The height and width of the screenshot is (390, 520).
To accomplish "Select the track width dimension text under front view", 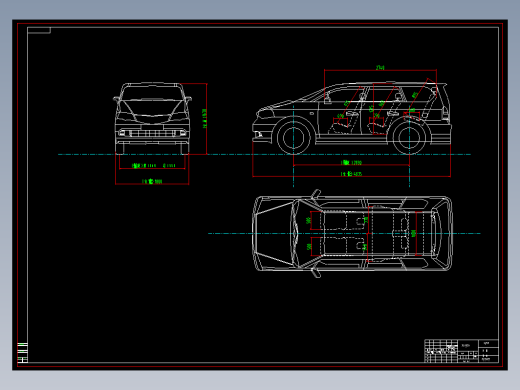I will click(153, 165).
